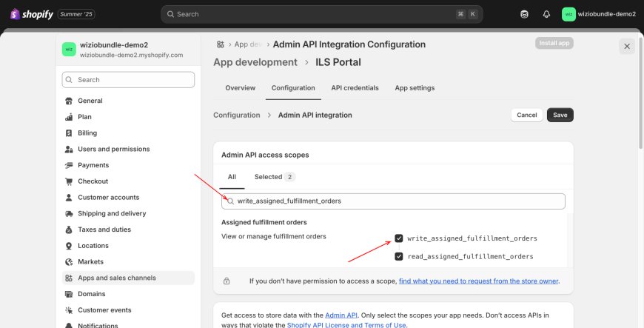Click the Markets globe icon
The height and width of the screenshot is (328, 644).
69,261
